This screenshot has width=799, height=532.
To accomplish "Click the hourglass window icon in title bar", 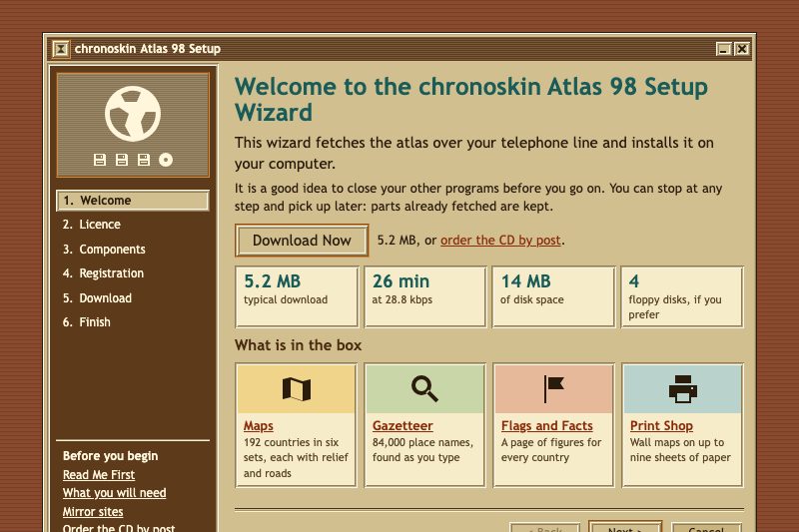I will (61, 49).
